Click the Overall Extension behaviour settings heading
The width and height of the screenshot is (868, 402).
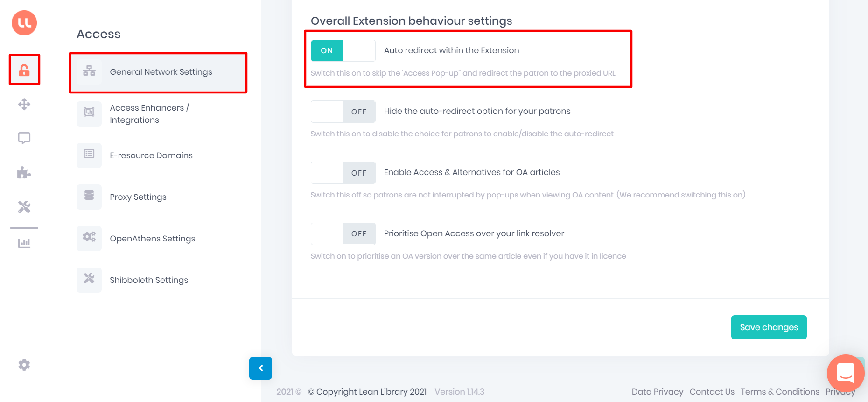tap(411, 21)
